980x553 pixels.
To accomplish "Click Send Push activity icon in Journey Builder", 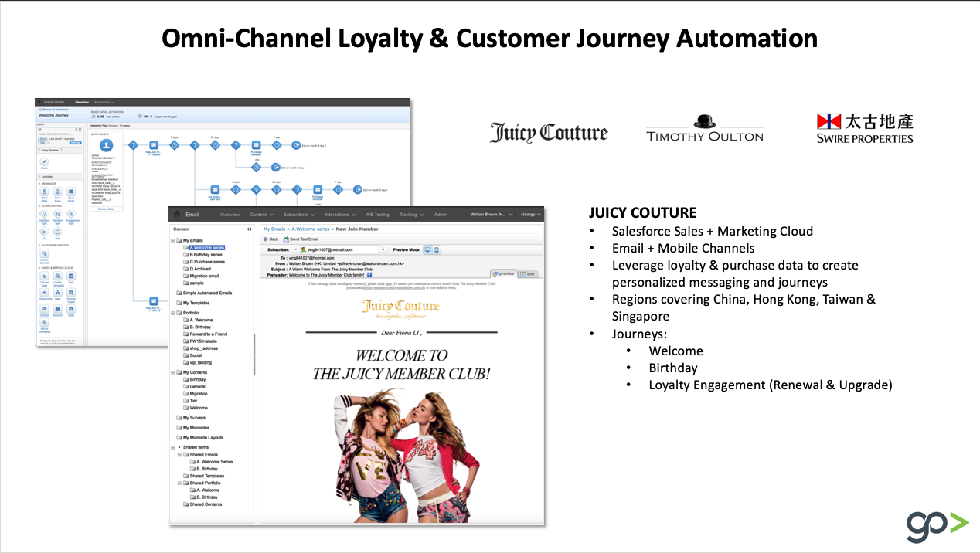I will click(57, 192).
